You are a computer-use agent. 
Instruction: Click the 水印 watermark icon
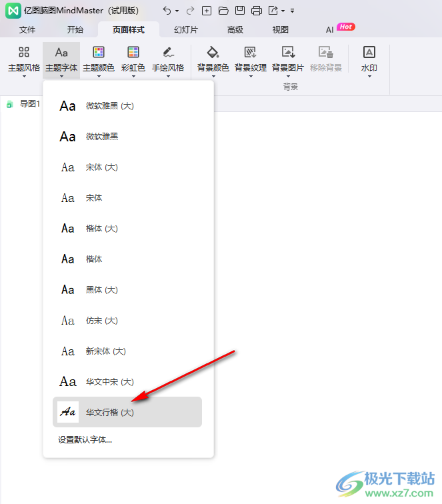369,52
